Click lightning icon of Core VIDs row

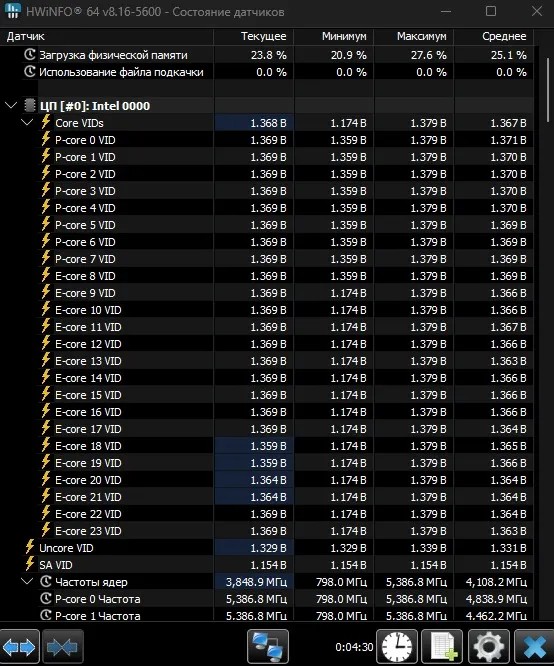(x=46, y=122)
